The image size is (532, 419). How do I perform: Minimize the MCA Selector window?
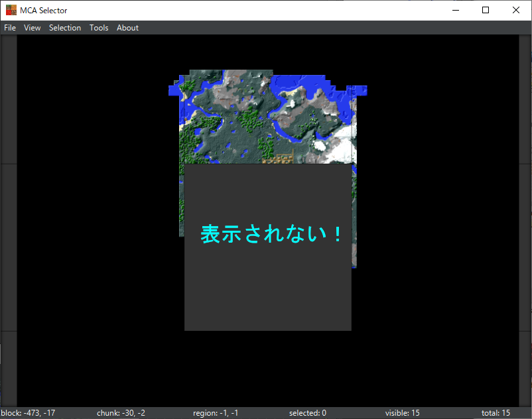point(456,10)
